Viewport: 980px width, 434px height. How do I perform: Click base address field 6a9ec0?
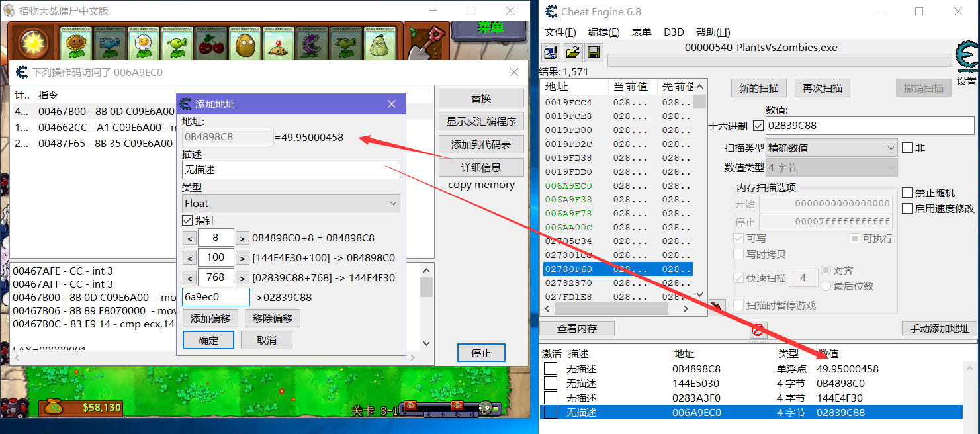(216, 297)
